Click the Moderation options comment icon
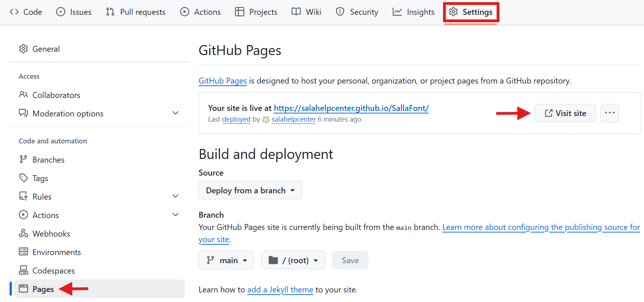The width and height of the screenshot is (644, 302). pos(24,113)
